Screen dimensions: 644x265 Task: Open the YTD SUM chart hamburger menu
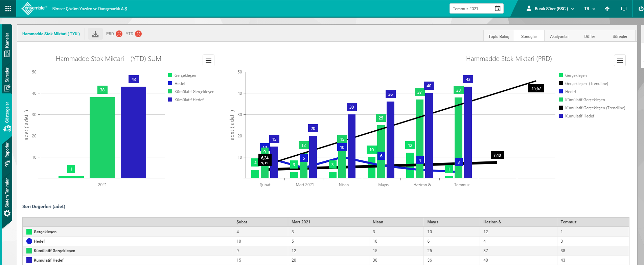[208, 61]
